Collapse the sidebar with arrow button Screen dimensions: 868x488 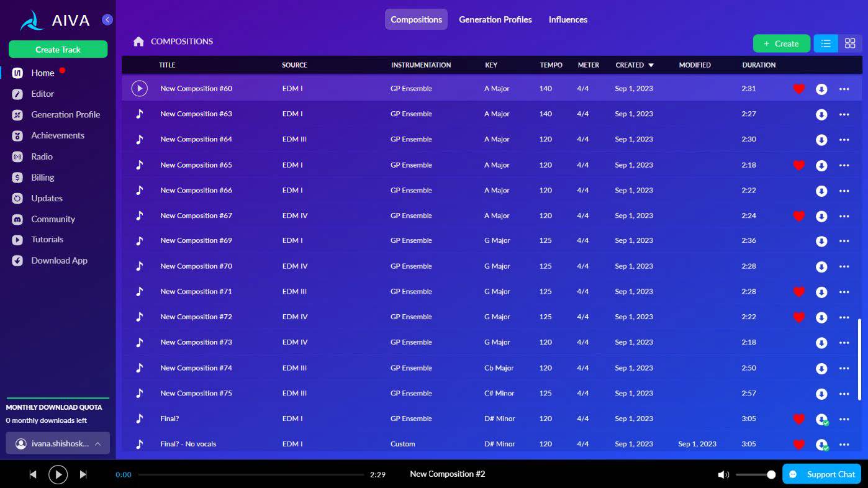(x=107, y=20)
